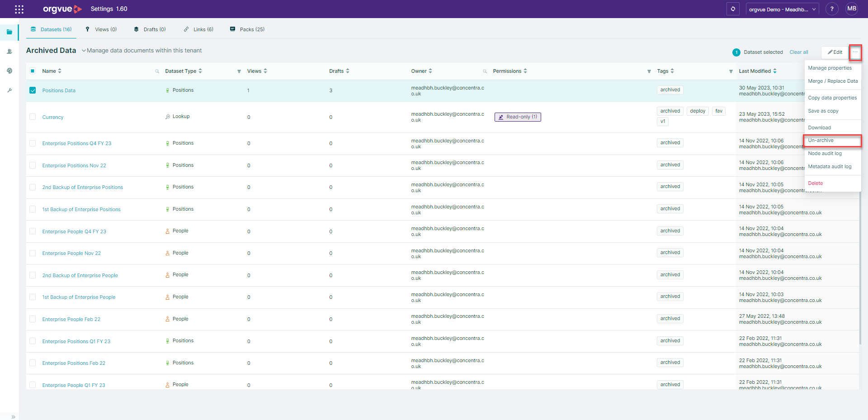Open the orgvue Demo tenant dropdown
Image resolution: width=868 pixels, height=420 pixels.
tap(782, 9)
